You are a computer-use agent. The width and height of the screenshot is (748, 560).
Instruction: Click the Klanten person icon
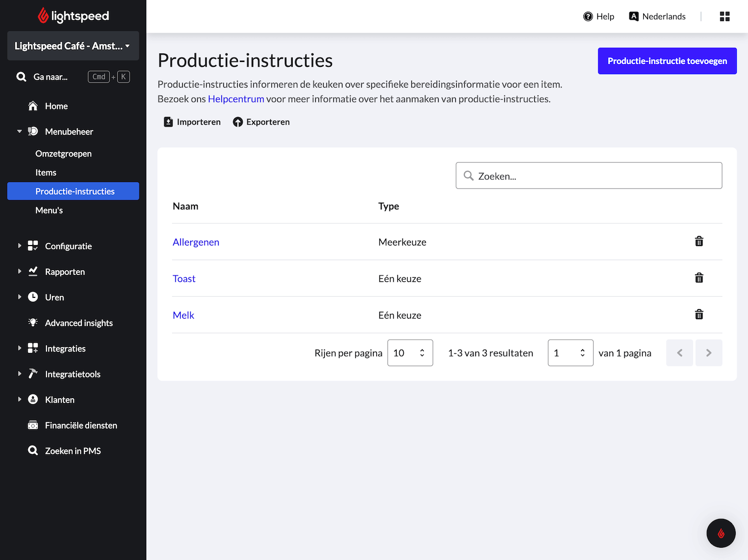pos(33,399)
